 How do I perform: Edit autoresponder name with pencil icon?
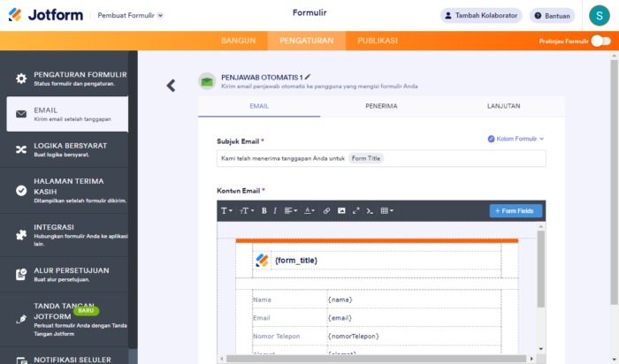308,77
